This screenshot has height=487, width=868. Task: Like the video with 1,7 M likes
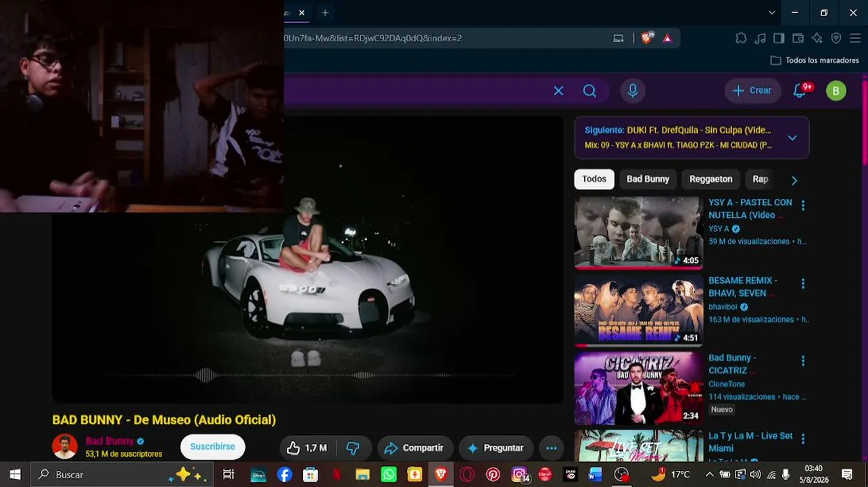(306, 448)
